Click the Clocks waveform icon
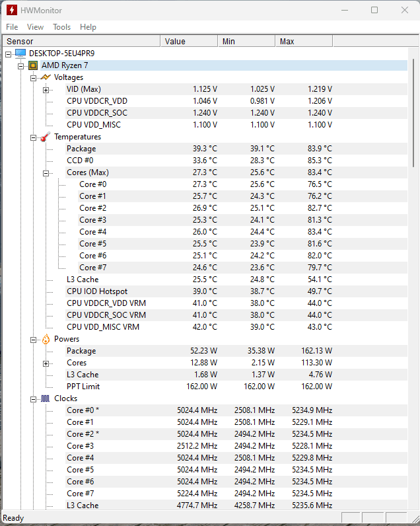420x526 pixels. (46, 398)
